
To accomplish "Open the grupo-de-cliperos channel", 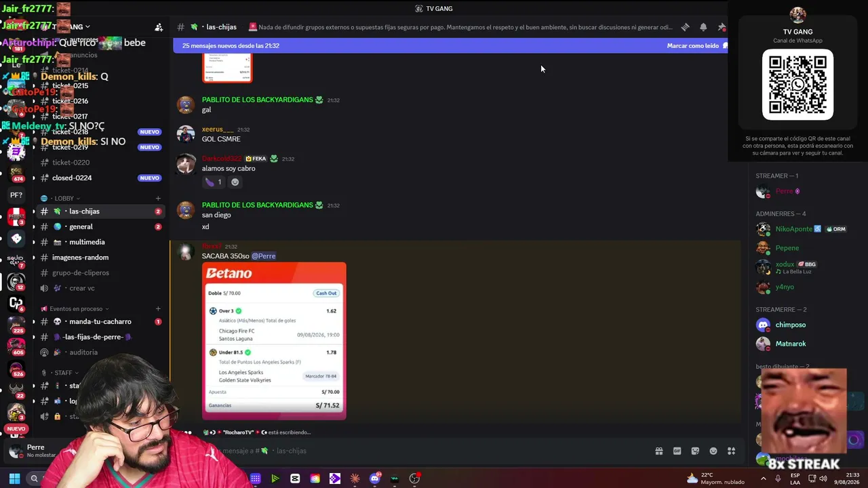I will point(100,272).
